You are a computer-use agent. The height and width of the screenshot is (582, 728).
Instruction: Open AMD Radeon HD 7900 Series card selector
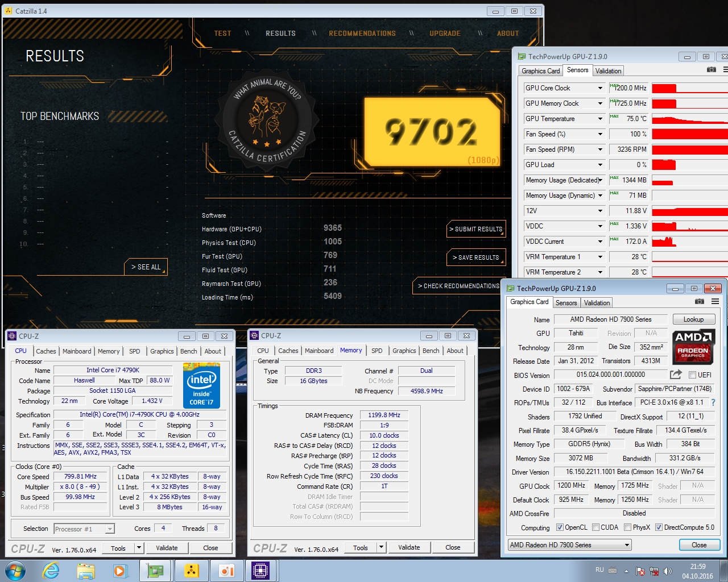[x=570, y=544]
